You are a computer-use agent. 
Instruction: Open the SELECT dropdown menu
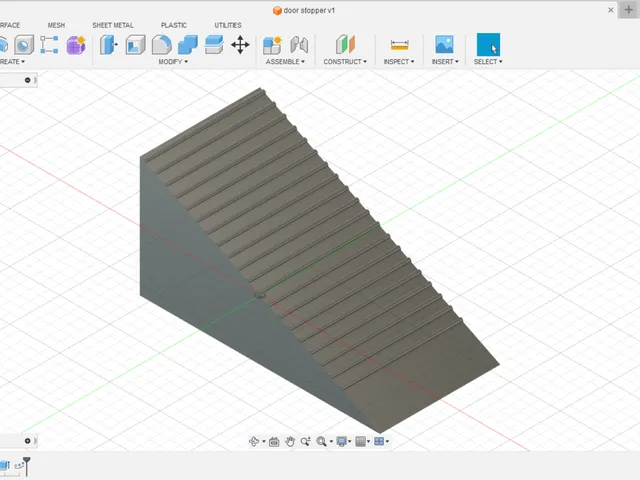(488, 62)
